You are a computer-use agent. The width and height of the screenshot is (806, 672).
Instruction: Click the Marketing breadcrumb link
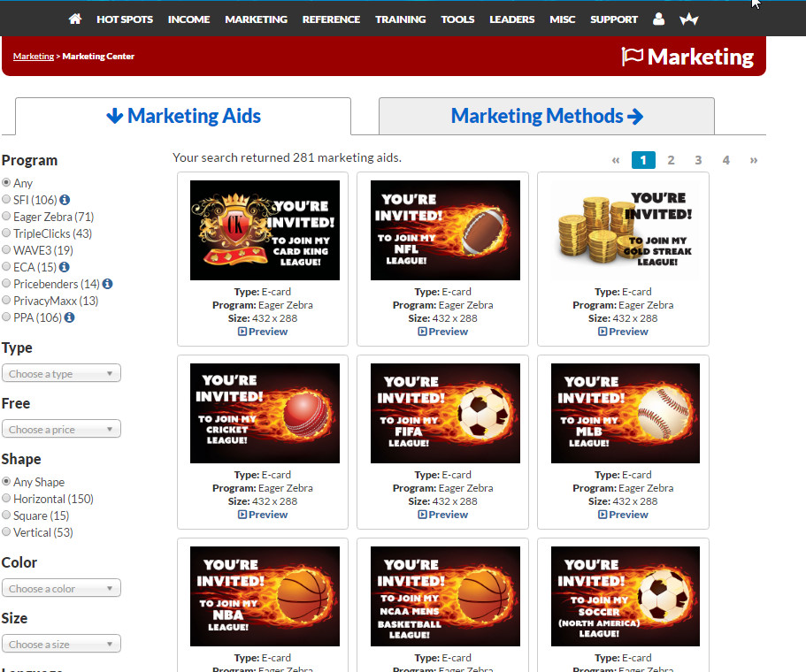34,56
